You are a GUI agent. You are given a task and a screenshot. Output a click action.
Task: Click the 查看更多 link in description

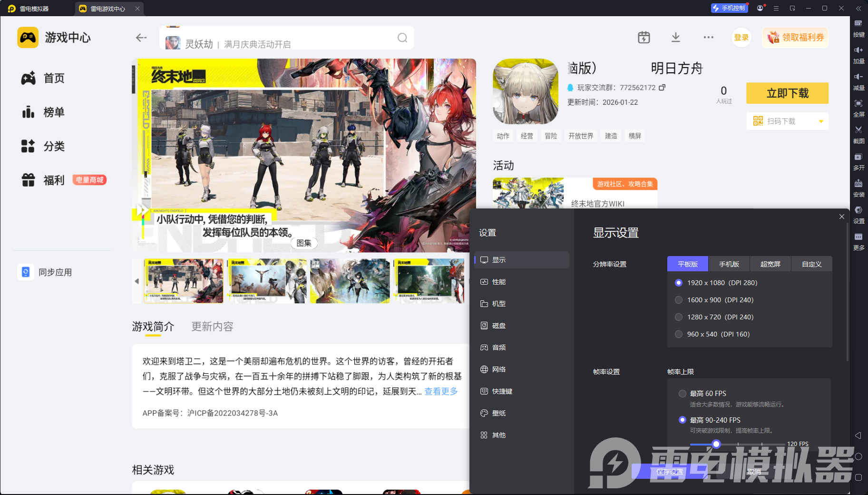[x=441, y=391]
